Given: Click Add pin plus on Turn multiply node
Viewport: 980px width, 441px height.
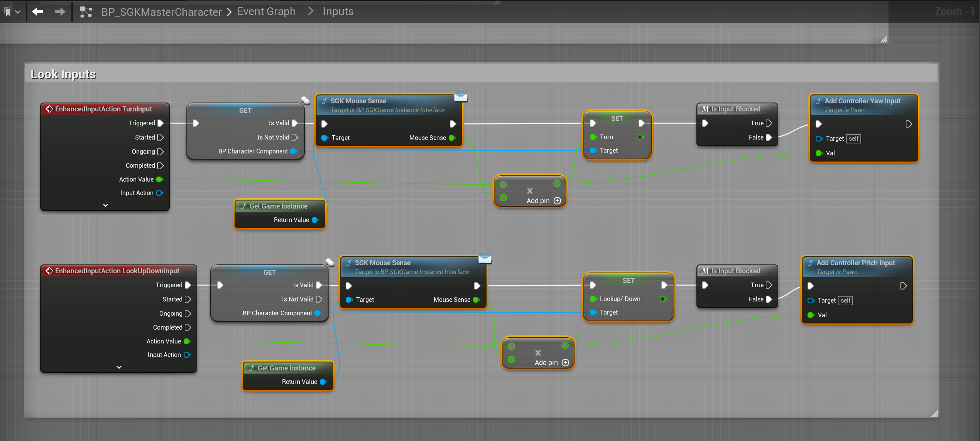Looking at the screenshot, I should 557,200.
